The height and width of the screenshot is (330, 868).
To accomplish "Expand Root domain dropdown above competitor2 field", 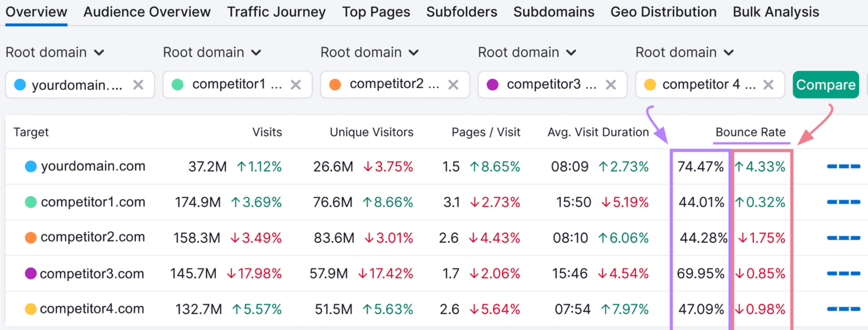I will click(369, 52).
